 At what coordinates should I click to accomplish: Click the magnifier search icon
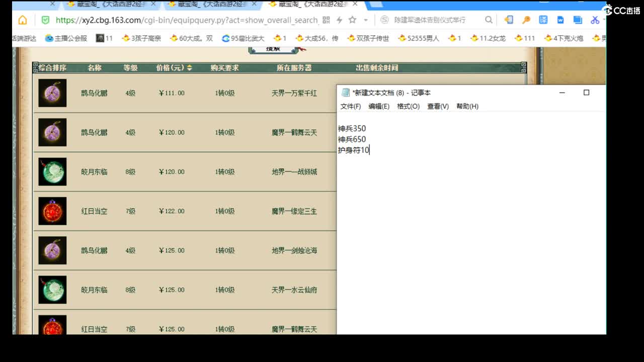point(489,20)
